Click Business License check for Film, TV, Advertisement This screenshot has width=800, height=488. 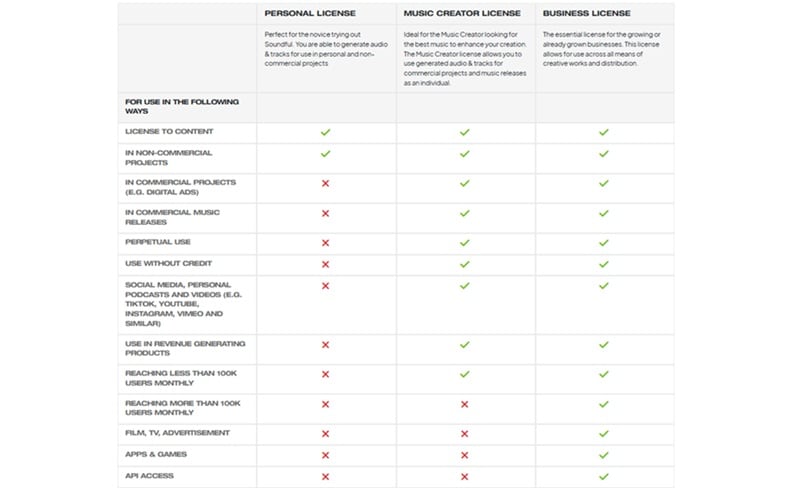(x=604, y=433)
